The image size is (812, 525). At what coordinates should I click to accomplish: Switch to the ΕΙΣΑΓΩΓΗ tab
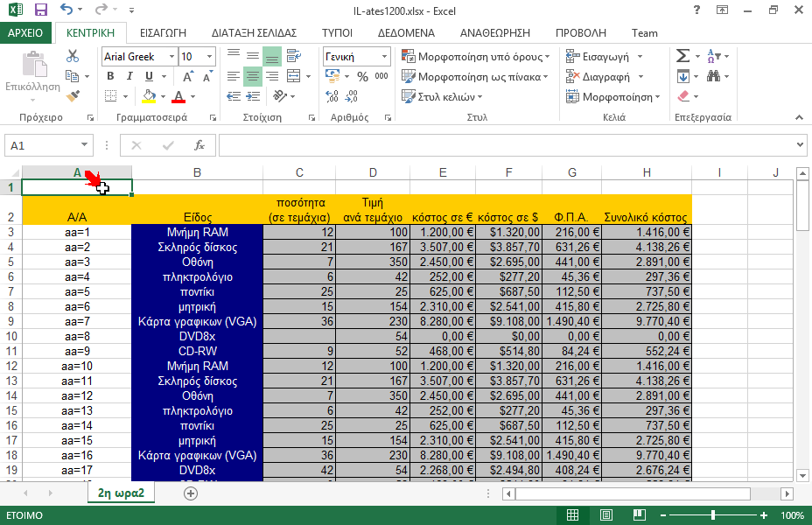(163, 33)
